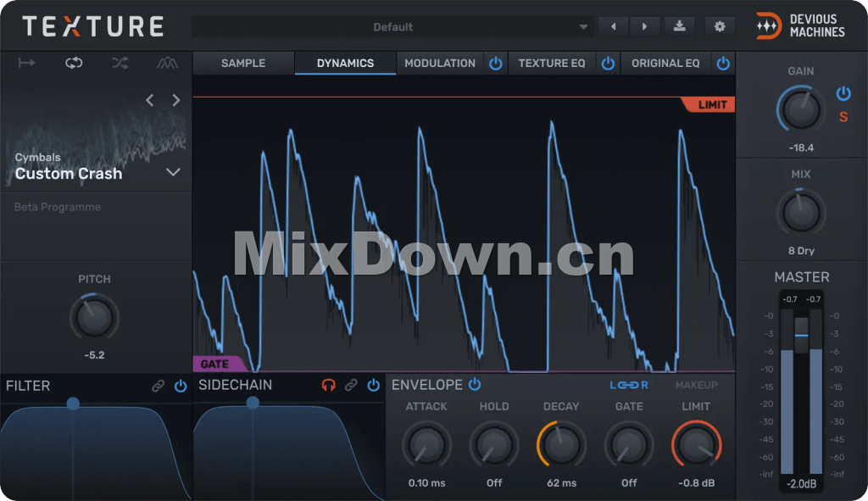Image resolution: width=868 pixels, height=501 pixels.
Task: Expand the Custom Crash sample chevron
Action: point(173,172)
